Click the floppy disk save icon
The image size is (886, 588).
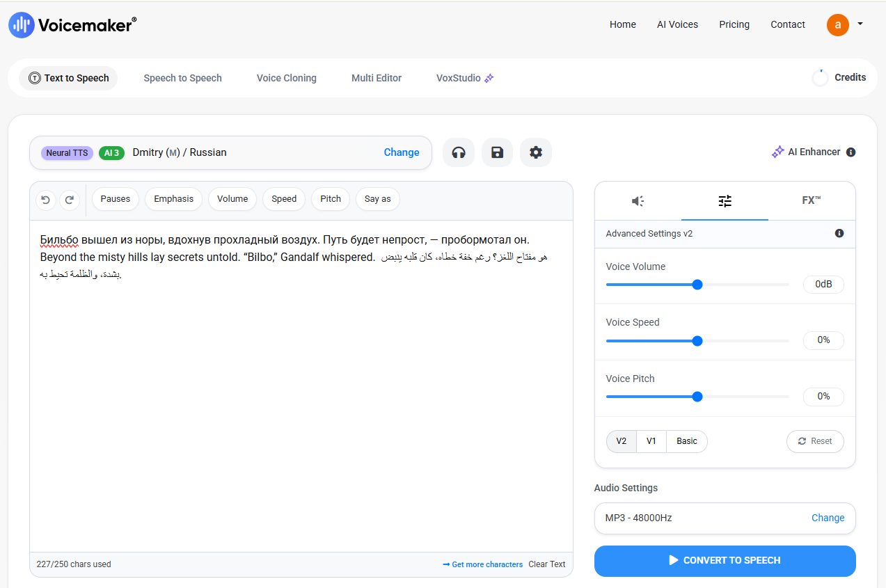click(x=497, y=152)
